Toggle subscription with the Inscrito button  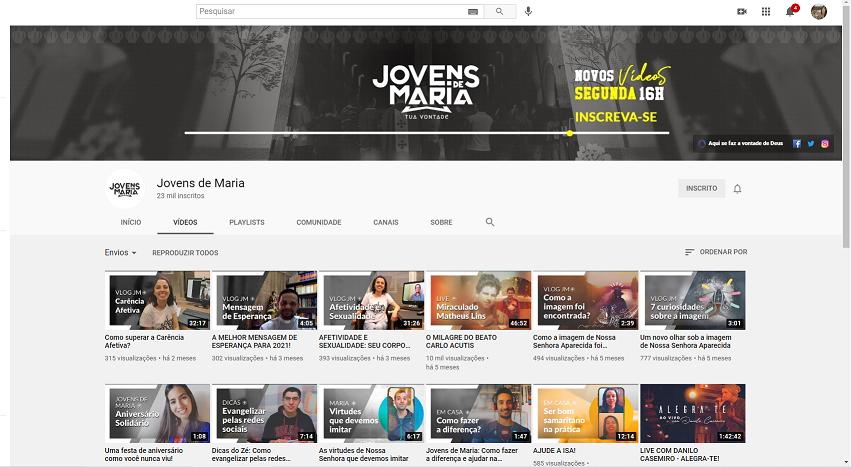[x=701, y=188]
